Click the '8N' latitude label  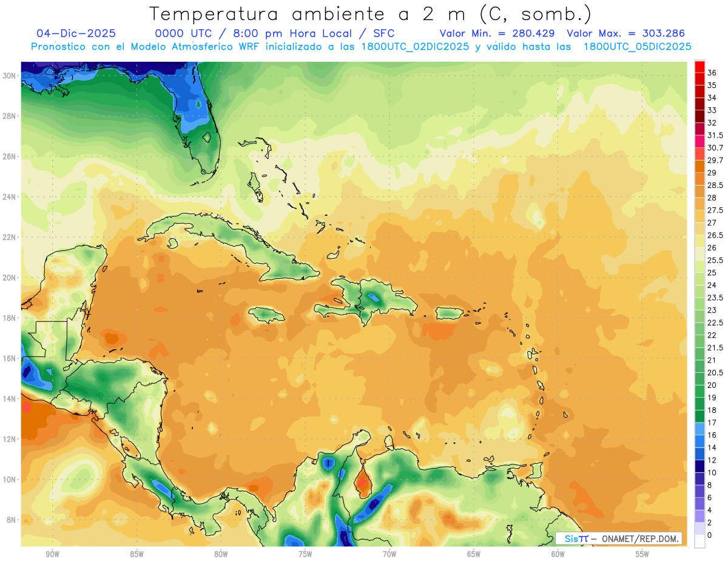(x=12, y=520)
